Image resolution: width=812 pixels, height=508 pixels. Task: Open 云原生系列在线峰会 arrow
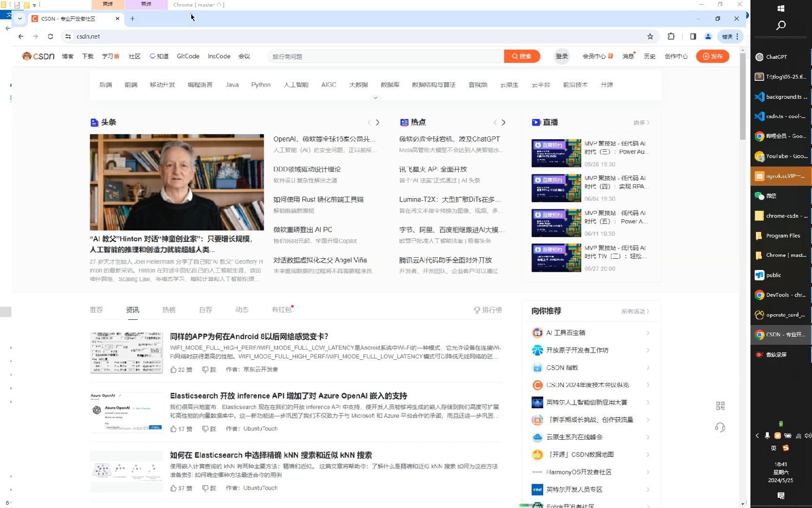click(x=648, y=437)
